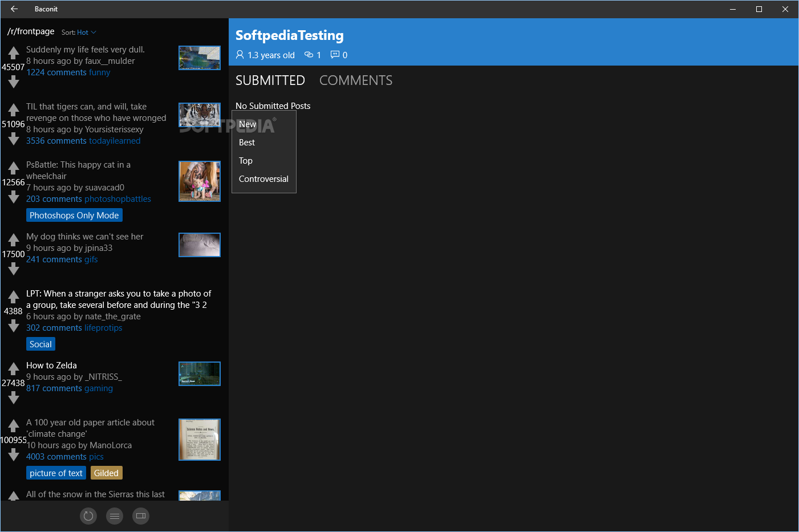Open the tiger thumbnail image

tap(200, 115)
